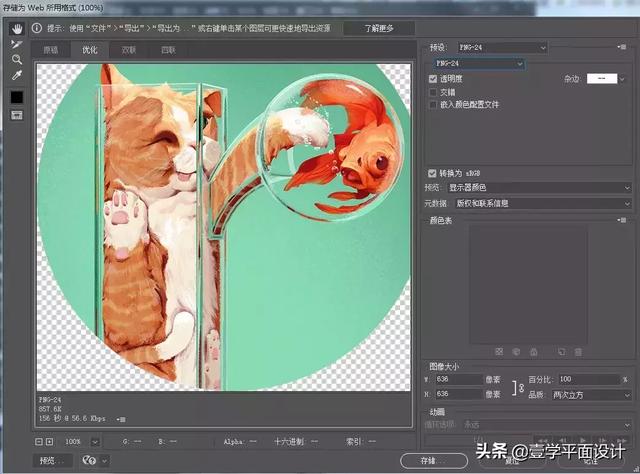
Task: Click the optimized cat and goldfish preview
Action: 224,227
